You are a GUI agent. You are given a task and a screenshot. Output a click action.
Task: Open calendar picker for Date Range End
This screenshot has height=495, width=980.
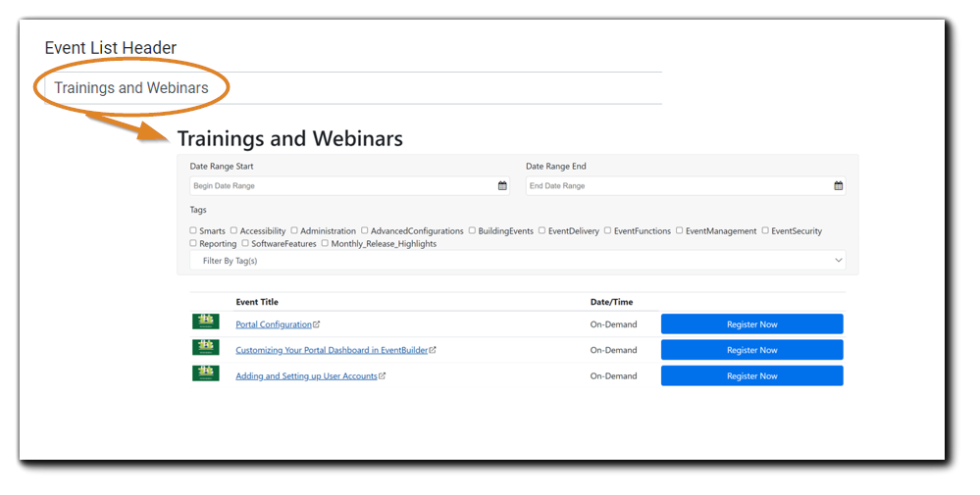(838, 185)
